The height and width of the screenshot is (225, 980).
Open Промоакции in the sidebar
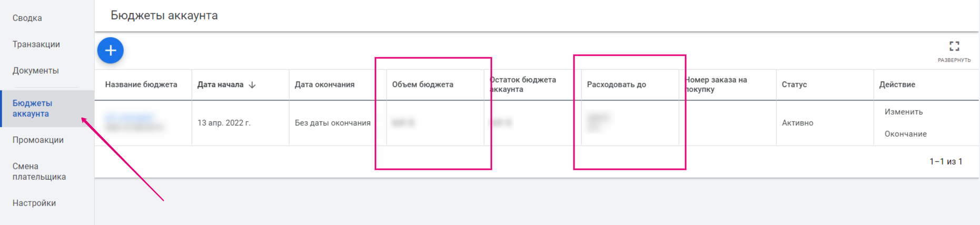click(38, 140)
